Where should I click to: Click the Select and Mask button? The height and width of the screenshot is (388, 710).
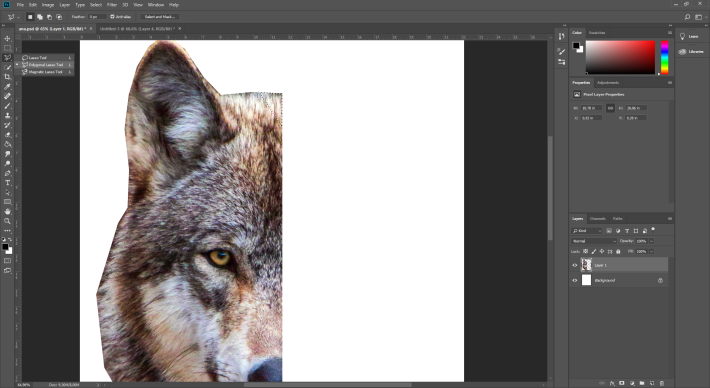click(x=160, y=17)
